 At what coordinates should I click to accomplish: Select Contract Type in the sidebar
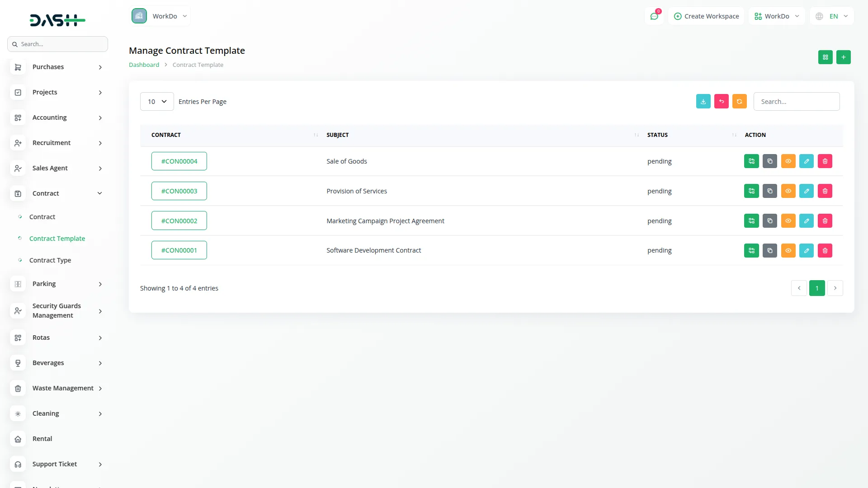coord(50,260)
